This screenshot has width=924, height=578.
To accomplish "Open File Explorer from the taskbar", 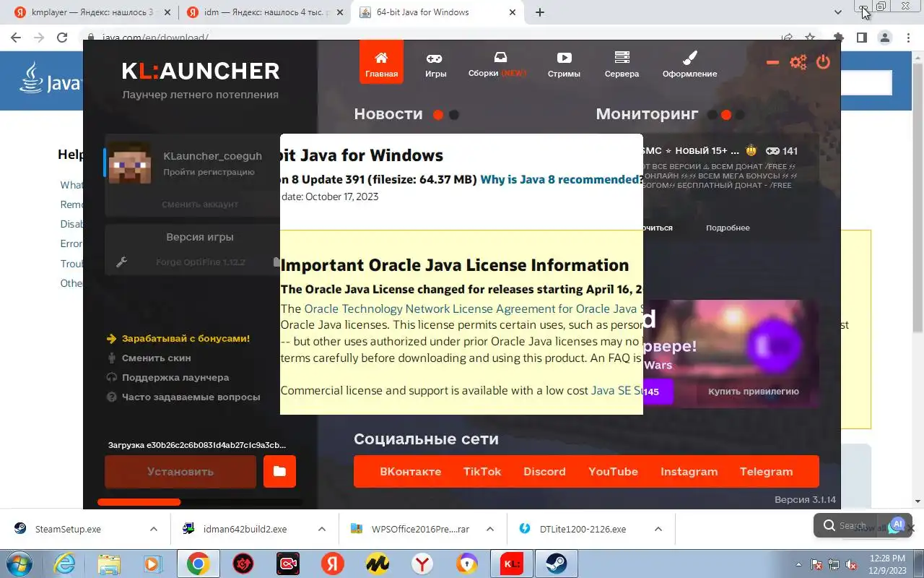I will (109, 564).
